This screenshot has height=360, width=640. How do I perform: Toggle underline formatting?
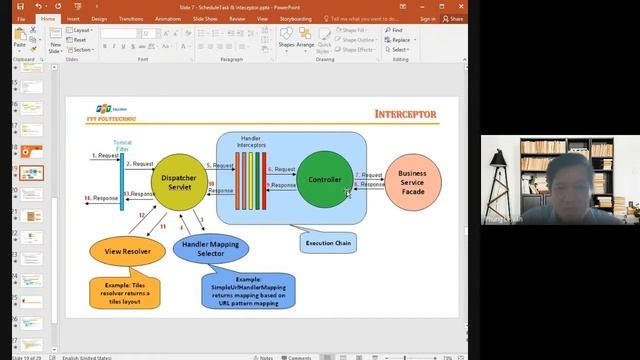click(123, 47)
